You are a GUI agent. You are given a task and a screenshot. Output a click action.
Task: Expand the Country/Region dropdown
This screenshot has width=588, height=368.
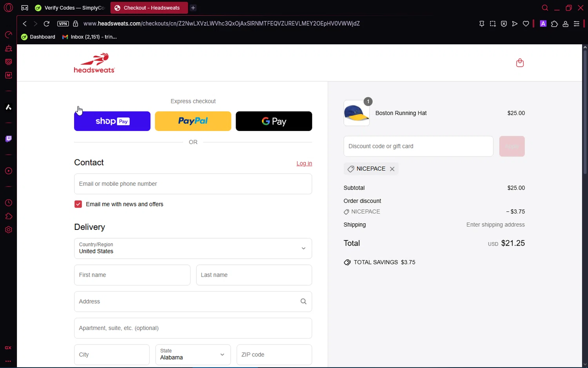point(193,248)
